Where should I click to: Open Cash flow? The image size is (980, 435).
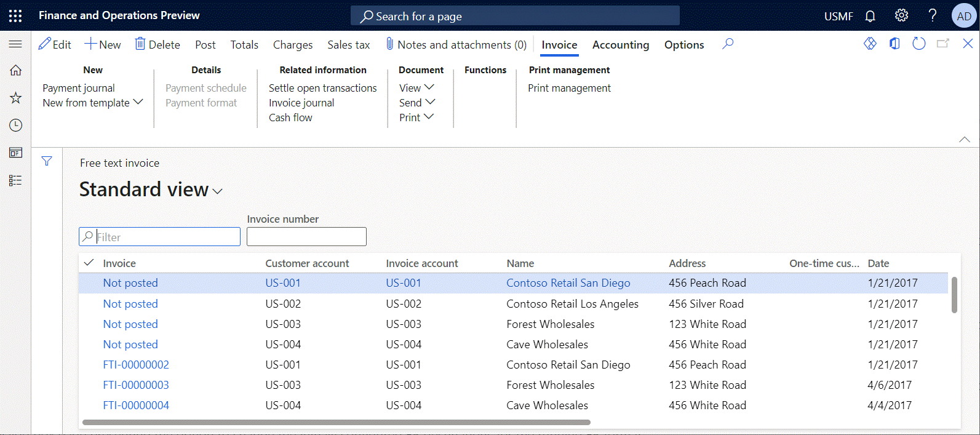[290, 118]
